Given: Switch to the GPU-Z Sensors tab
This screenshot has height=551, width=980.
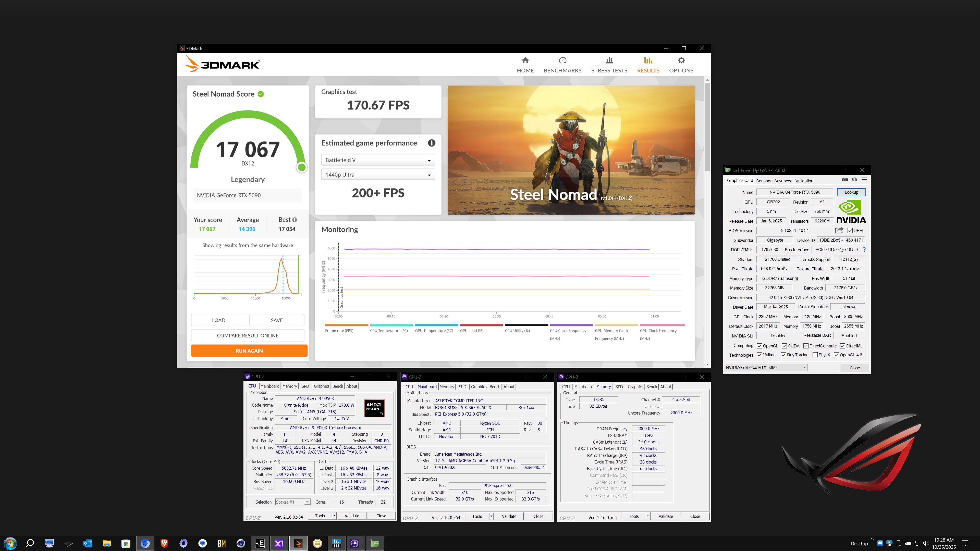Looking at the screenshot, I should coord(763,181).
